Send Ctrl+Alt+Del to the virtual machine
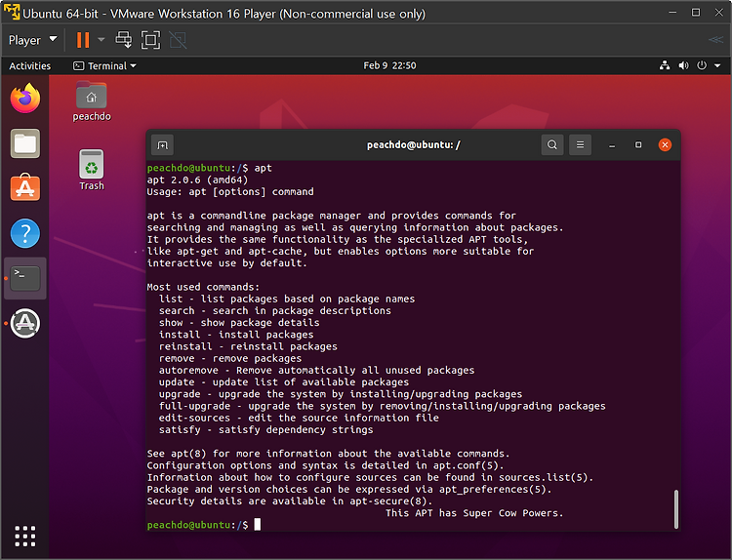 (124, 40)
